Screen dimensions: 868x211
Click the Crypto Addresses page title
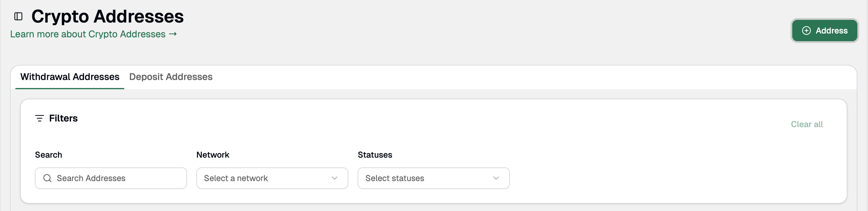[x=108, y=16]
